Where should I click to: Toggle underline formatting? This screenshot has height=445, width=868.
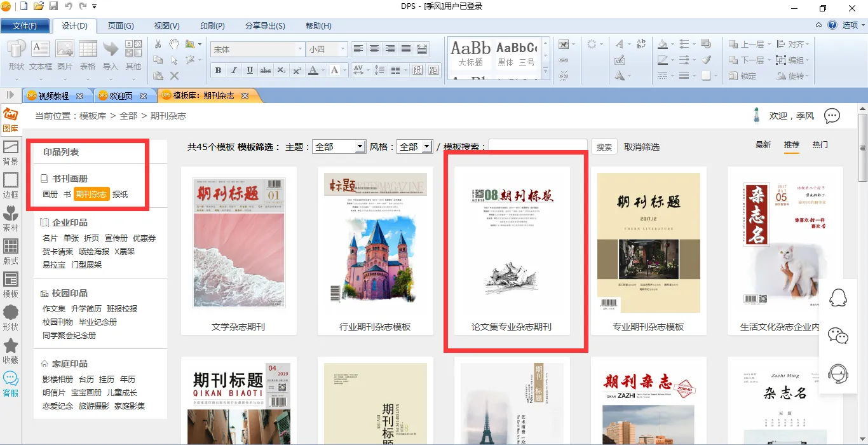[x=250, y=71]
